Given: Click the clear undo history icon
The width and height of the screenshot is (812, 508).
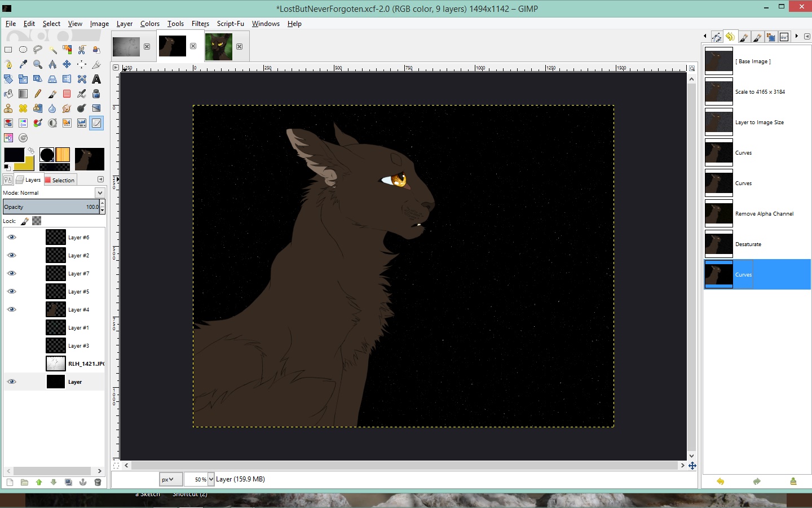Looking at the screenshot, I should (x=793, y=481).
